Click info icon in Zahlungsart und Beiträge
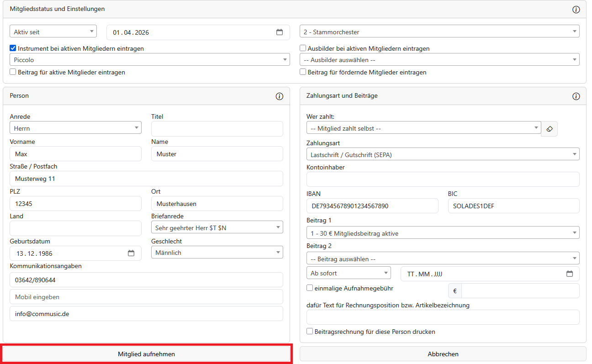 pos(576,96)
